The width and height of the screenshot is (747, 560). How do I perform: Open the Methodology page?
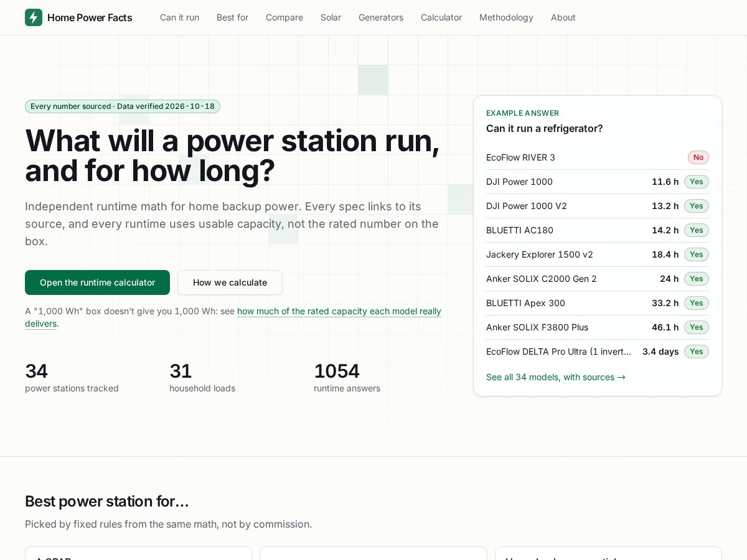[x=506, y=17]
